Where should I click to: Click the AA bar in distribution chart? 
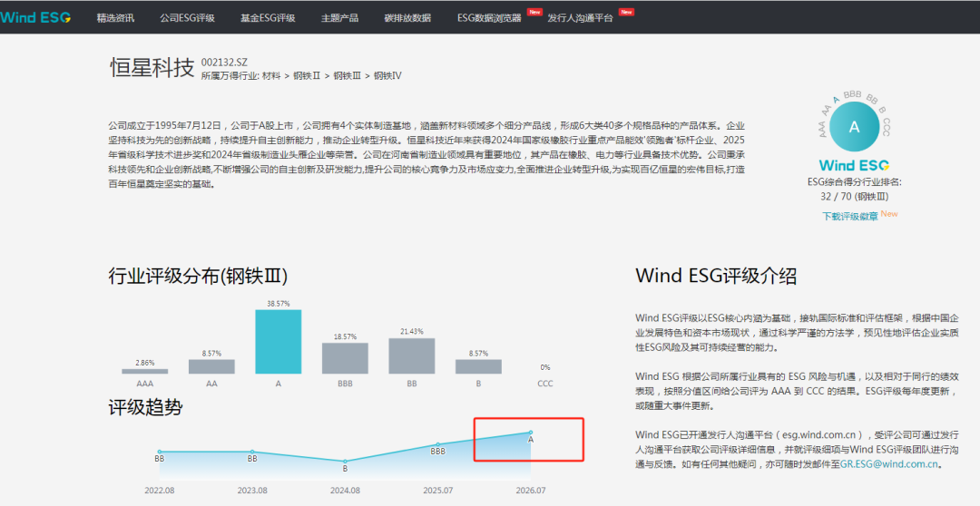[x=211, y=366]
